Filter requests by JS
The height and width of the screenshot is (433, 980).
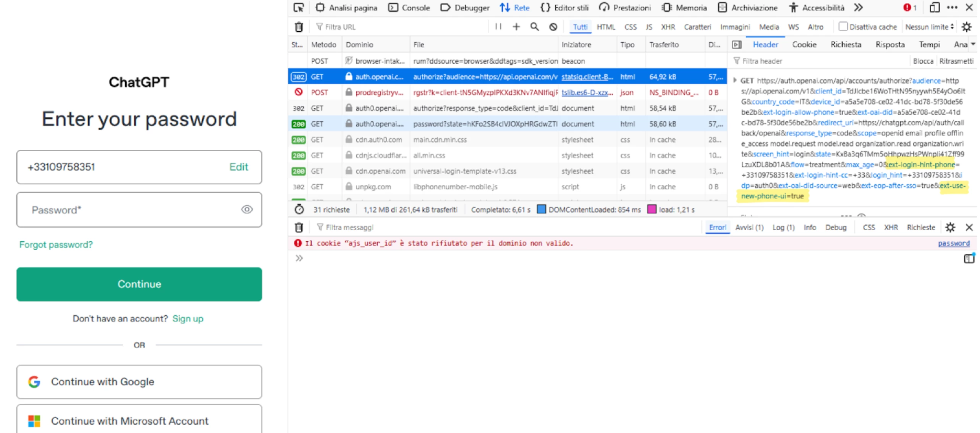pyautogui.click(x=648, y=27)
